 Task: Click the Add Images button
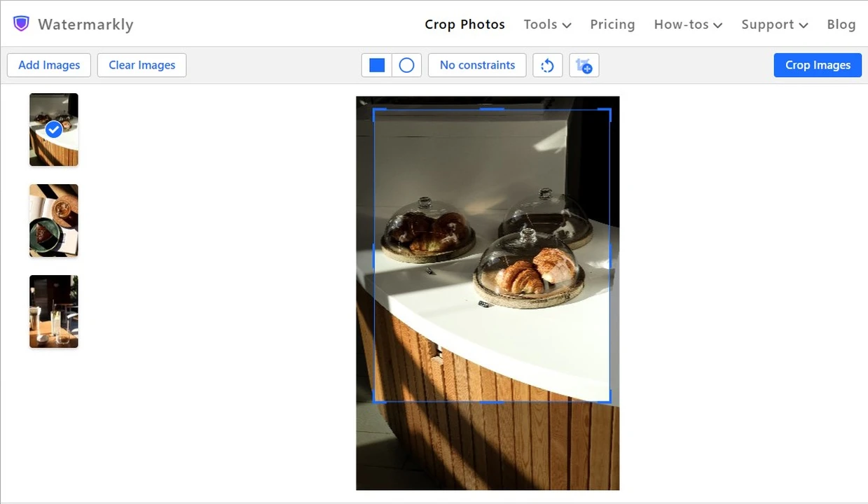click(x=49, y=65)
